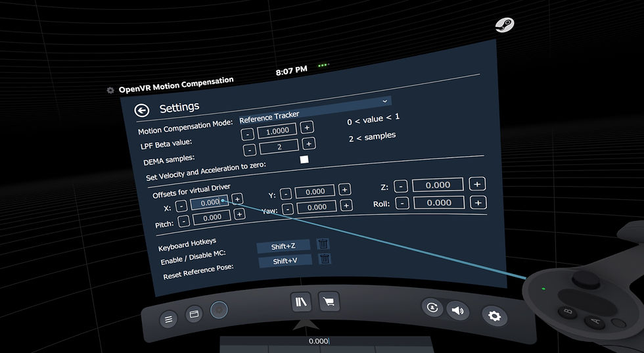Click the Roll value field
Viewport: 644px width, 353px height.
(x=439, y=202)
